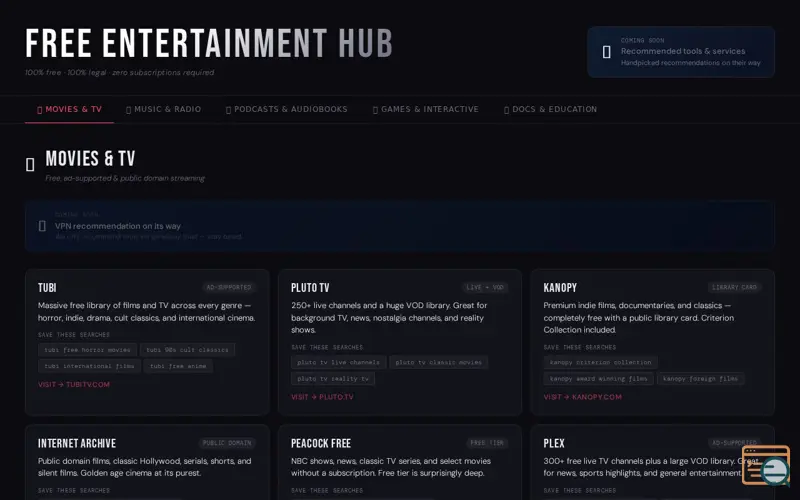Open the Movies & TV tab
The height and width of the screenshot is (500, 800).
[x=69, y=109]
